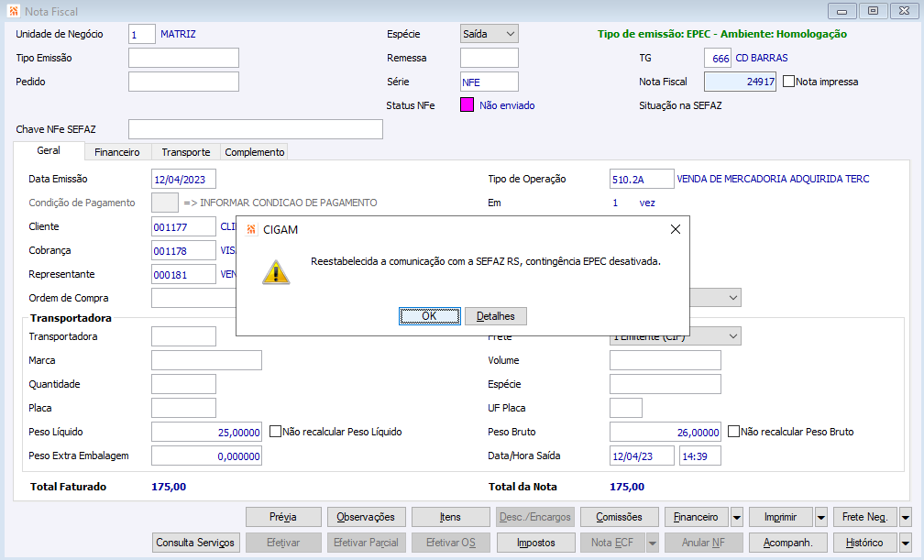Image resolution: width=924 pixels, height=560 pixels.
Task: Click the Nota Fiscal number field 24917
Action: coord(740,82)
